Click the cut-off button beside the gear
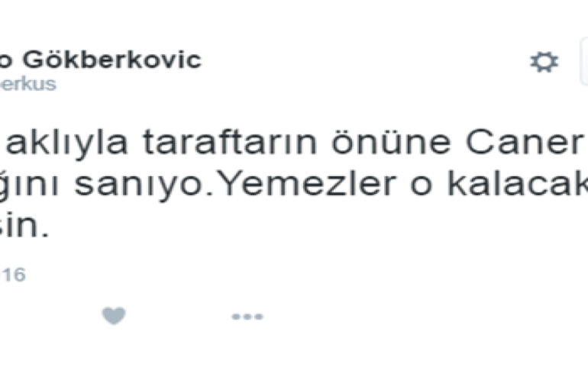This screenshot has height=370, width=588. pos(584,62)
